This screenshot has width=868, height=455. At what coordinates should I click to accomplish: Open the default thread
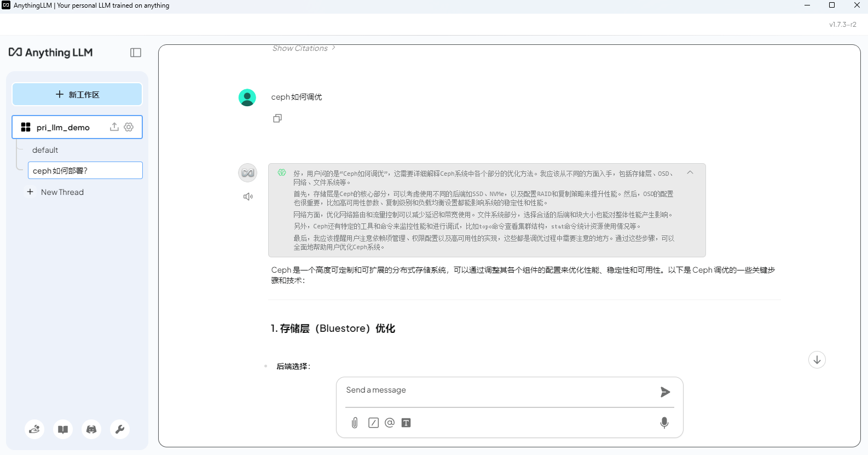tap(45, 150)
